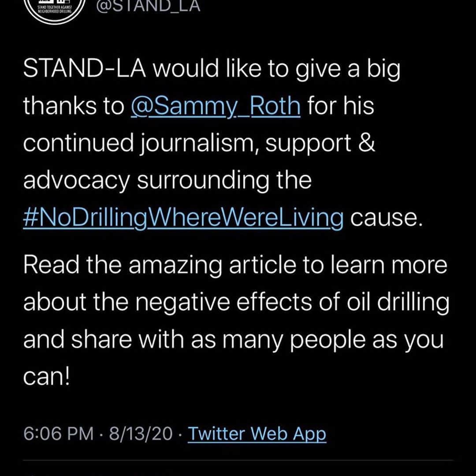The width and height of the screenshot is (476, 476).
Task: Click "thanks to" before the Sammy_Roth mention
Action: tap(74, 106)
